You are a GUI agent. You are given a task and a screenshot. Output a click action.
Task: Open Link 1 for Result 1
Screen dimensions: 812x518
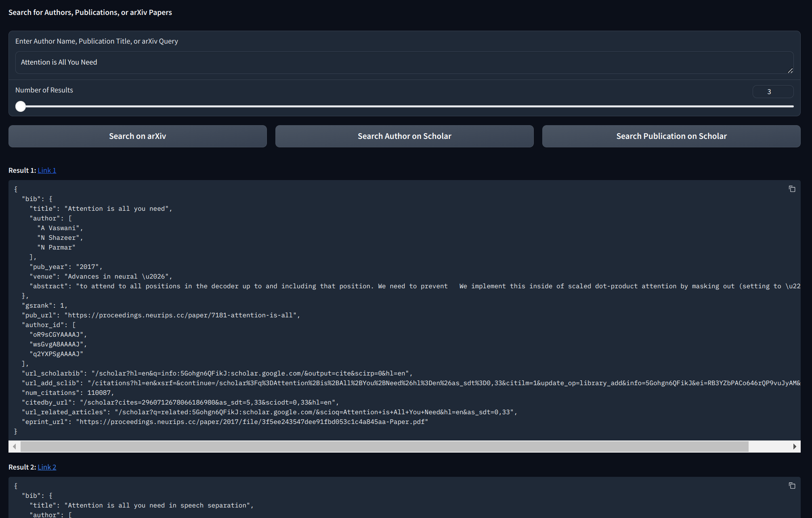tap(47, 170)
